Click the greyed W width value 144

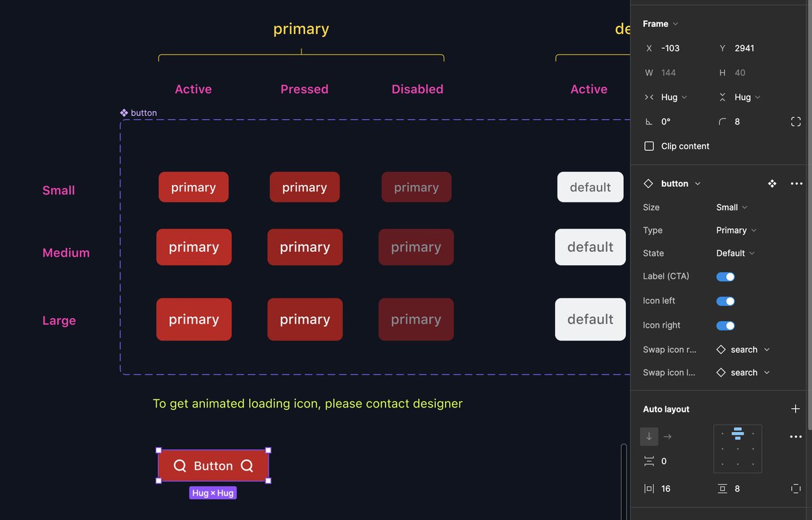[669, 73]
